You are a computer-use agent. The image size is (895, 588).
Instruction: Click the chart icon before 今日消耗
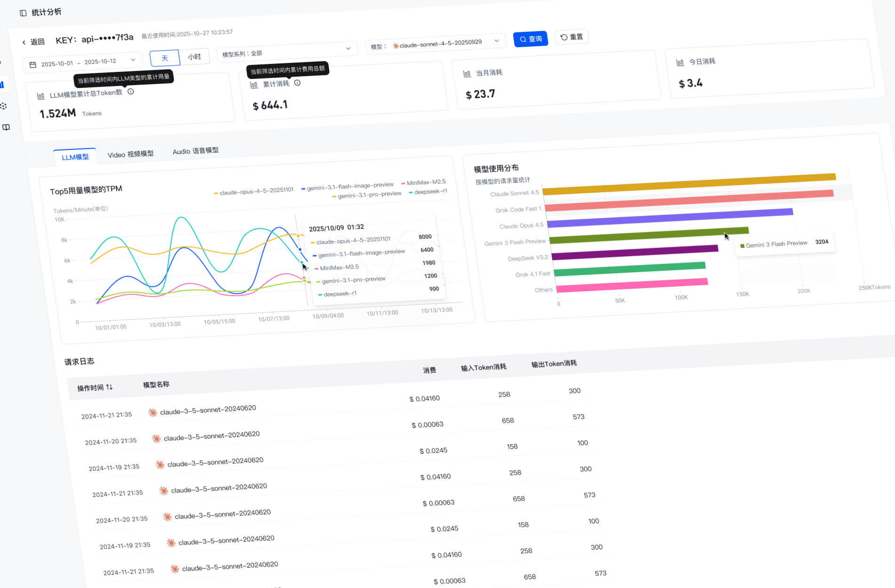[x=680, y=63]
